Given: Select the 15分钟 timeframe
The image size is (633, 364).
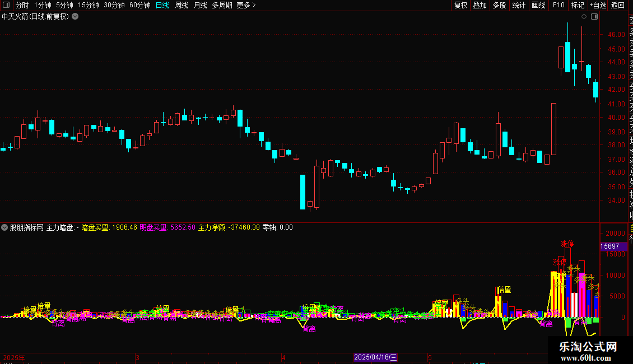Looking at the screenshot, I should pyautogui.click(x=88, y=5).
